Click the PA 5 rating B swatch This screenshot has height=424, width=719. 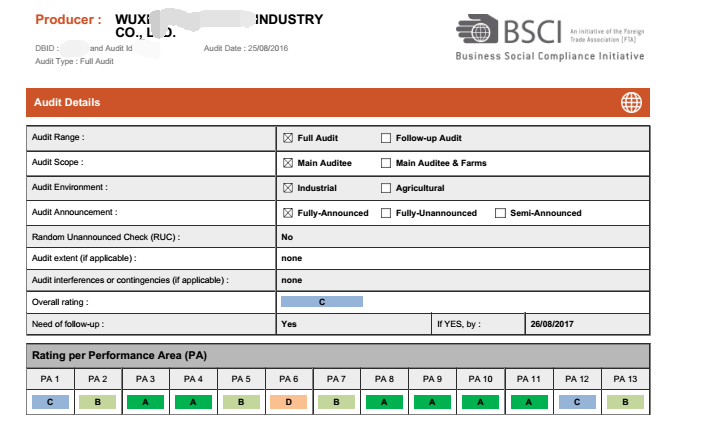pos(241,402)
